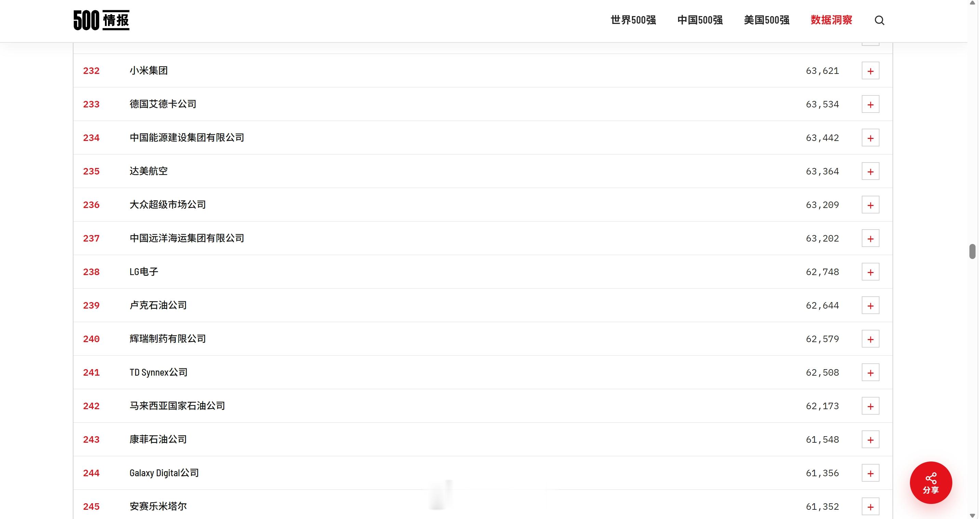Open the 中国500强 menu
This screenshot has width=980, height=519.
coord(700,20)
